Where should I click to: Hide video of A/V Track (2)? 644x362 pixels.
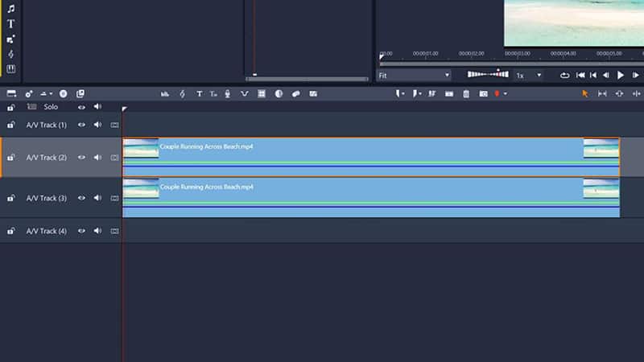point(82,157)
